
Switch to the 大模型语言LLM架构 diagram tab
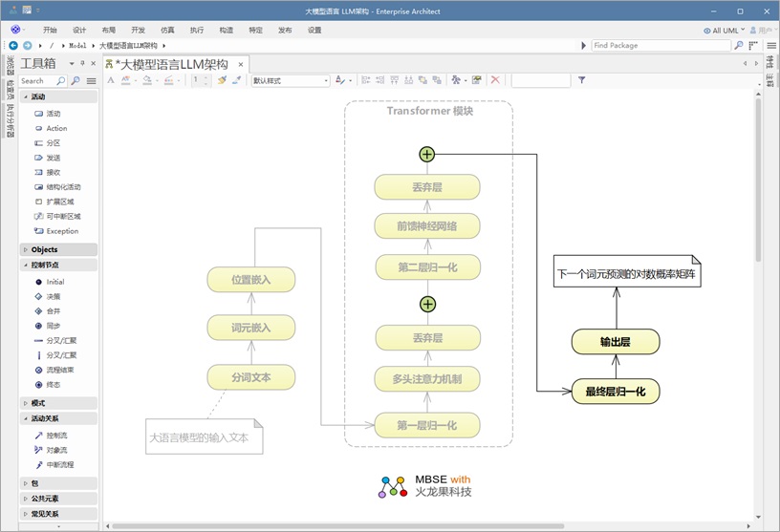pyautogui.click(x=172, y=64)
